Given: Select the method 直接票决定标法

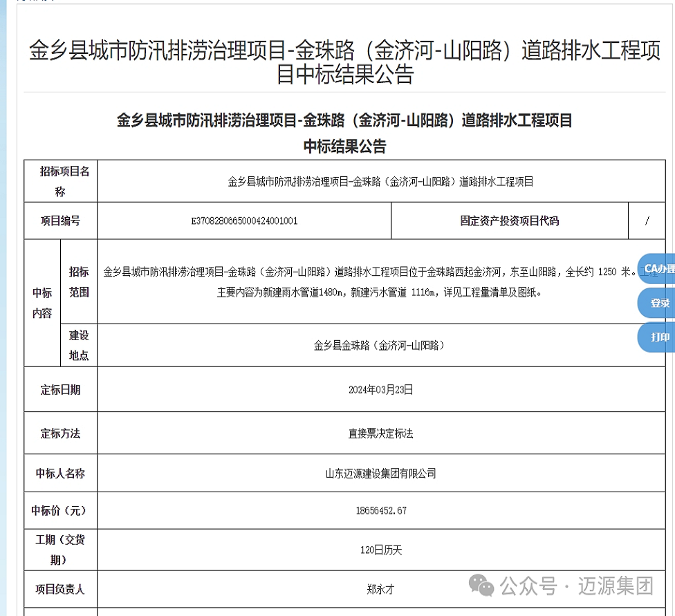Looking at the screenshot, I should pos(381,433).
